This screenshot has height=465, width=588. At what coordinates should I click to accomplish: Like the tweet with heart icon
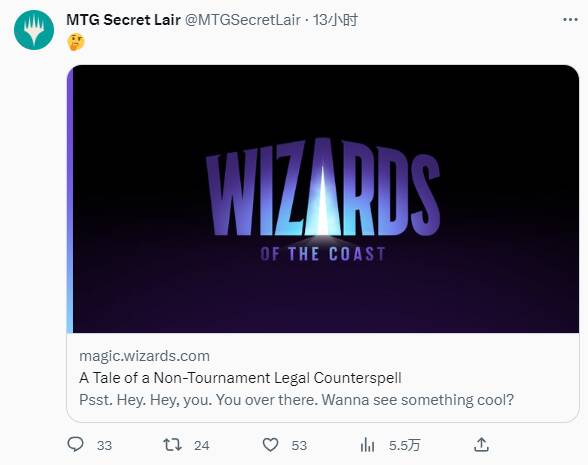click(x=270, y=445)
